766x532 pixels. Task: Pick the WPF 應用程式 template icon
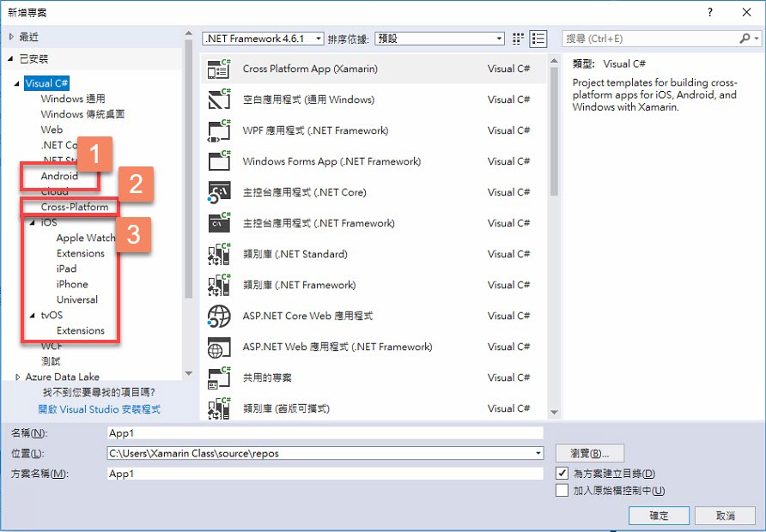[x=219, y=130]
